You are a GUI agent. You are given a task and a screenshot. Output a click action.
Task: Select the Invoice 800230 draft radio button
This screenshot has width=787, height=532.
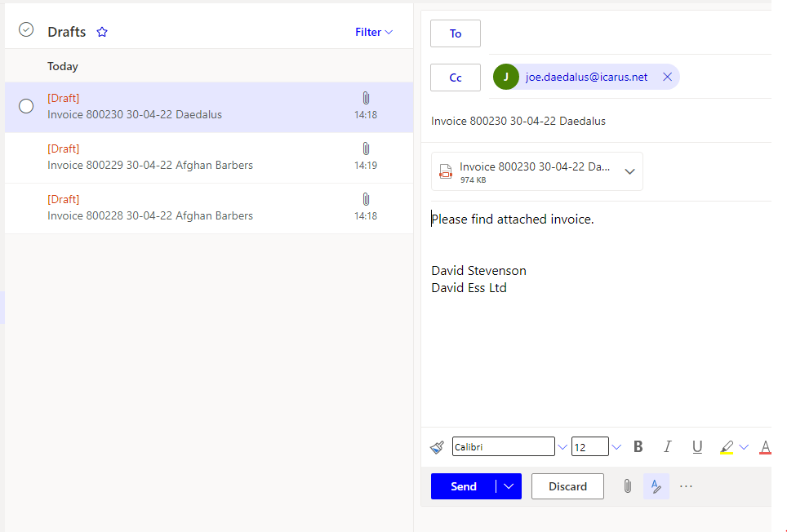(26, 106)
